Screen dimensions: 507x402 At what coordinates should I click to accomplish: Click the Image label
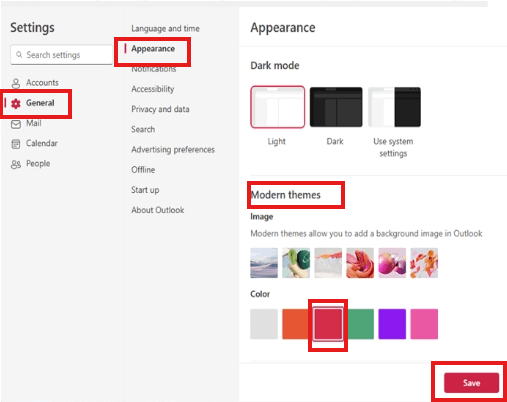click(x=262, y=217)
